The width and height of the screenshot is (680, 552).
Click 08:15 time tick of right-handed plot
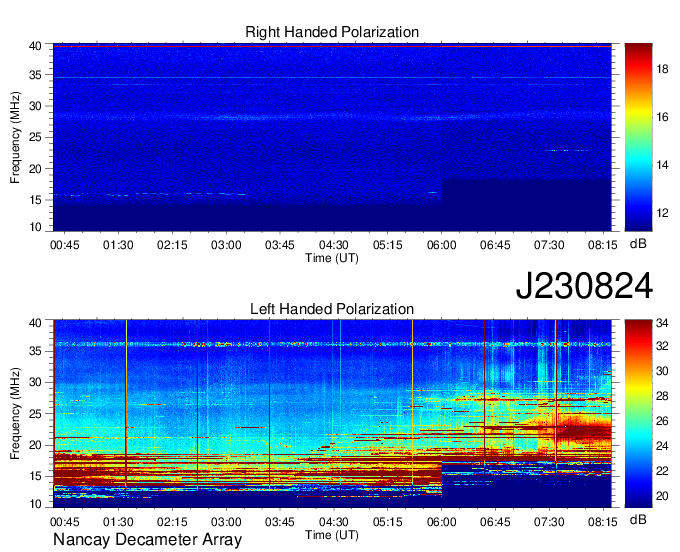click(x=603, y=245)
